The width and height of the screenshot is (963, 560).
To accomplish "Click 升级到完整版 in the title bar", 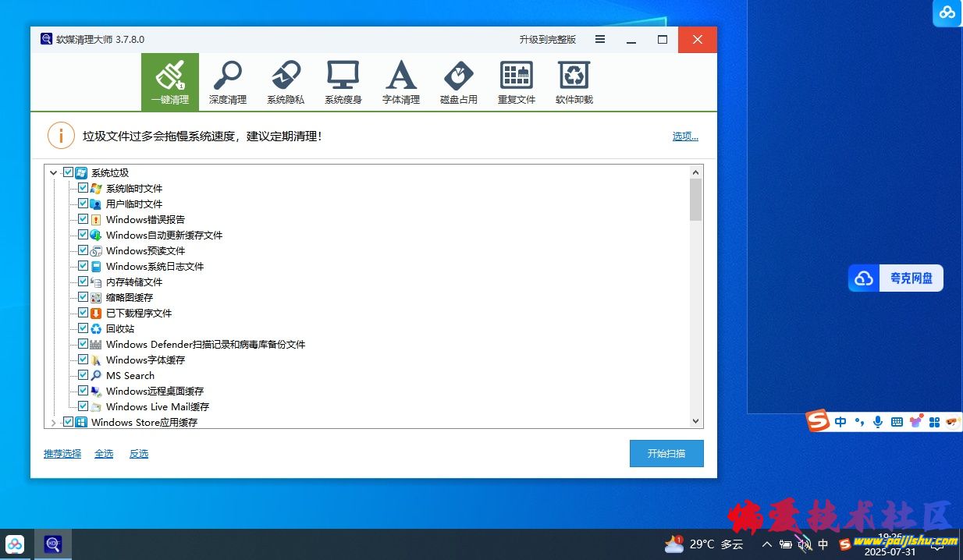I will click(x=548, y=40).
